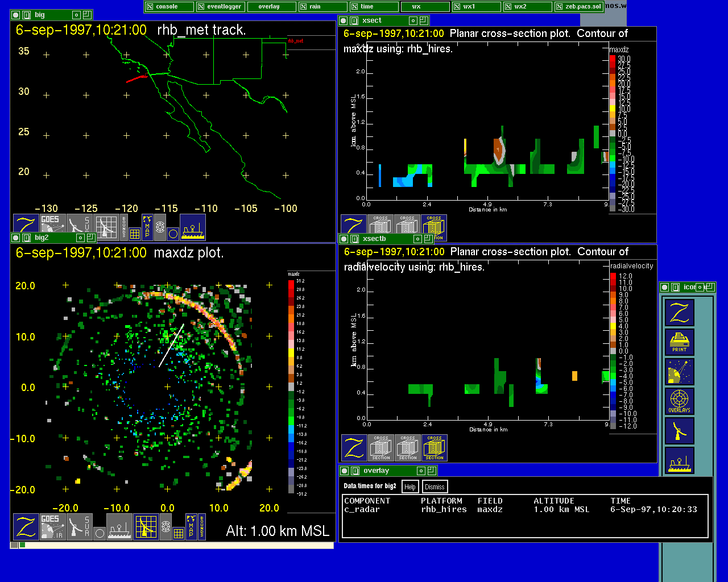Click the Dismiss button in overlay window
The height and width of the screenshot is (582, 728).
(x=435, y=487)
